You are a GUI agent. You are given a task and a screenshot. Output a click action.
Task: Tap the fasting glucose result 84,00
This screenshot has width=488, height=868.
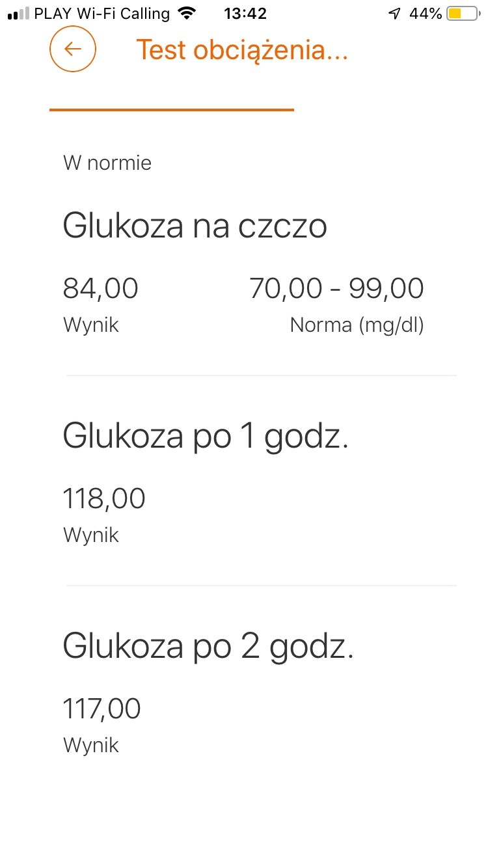(101, 288)
